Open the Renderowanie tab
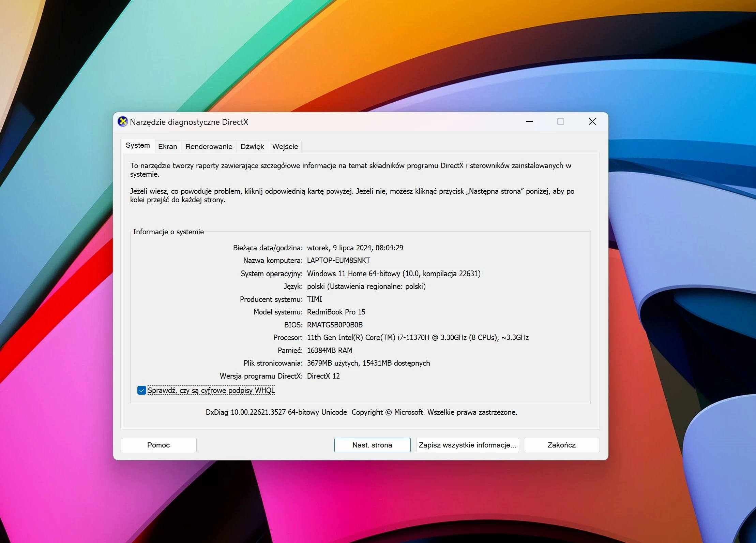This screenshot has height=543, width=756. (x=209, y=147)
